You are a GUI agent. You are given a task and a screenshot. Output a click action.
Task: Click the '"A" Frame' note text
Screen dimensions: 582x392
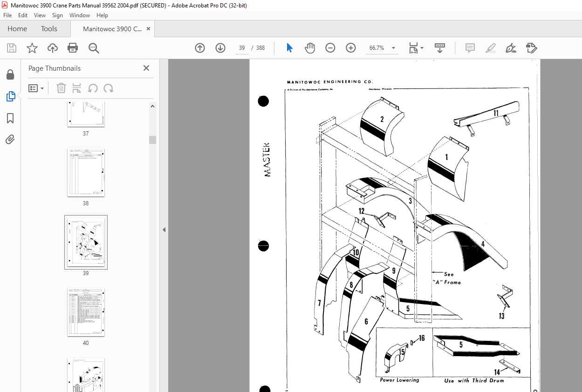coord(446,282)
